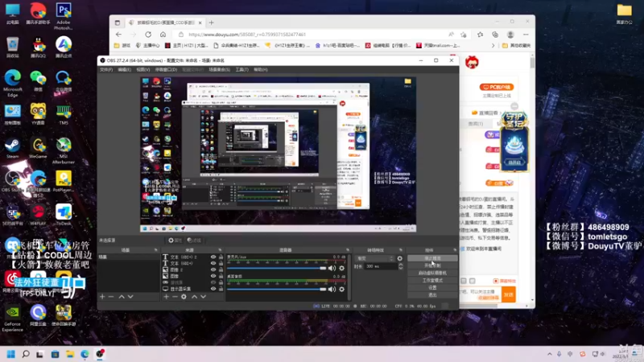Move selected source down in Sources list
644x362 pixels.
pos(204,296)
